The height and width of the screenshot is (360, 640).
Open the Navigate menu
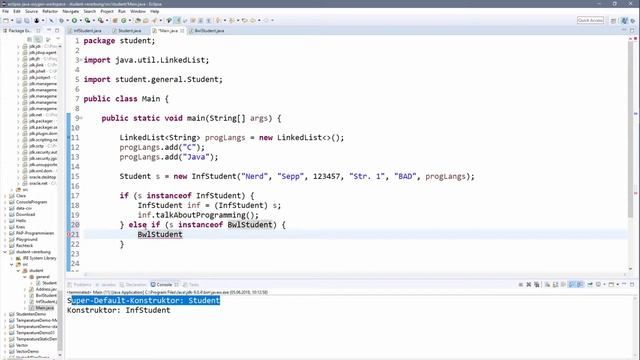tap(71, 11)
